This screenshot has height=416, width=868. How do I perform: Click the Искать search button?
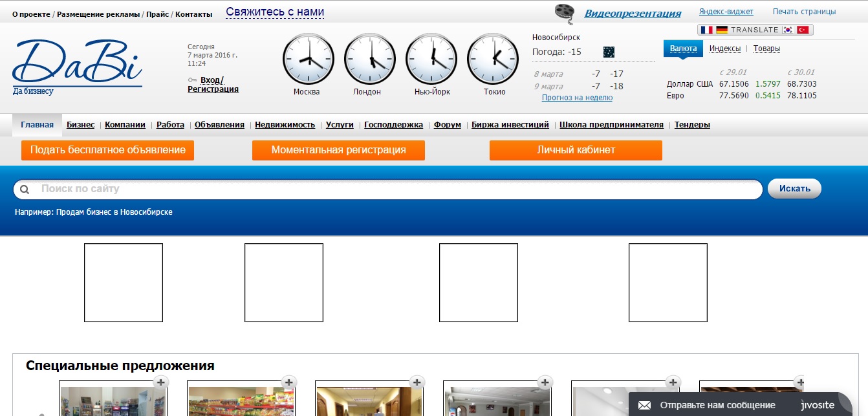pos(794,189)
